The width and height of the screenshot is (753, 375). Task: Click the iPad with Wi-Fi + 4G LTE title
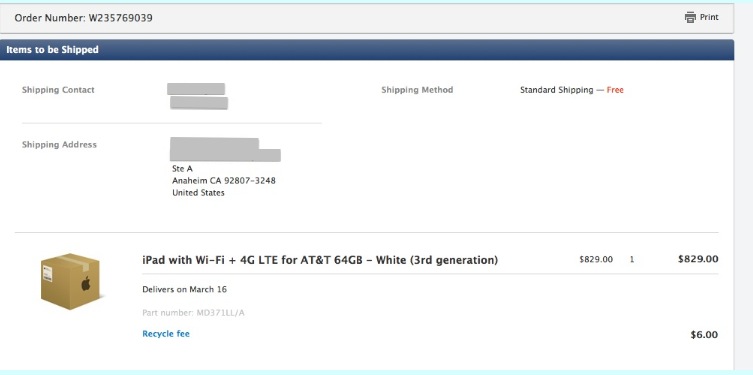click(x=320, y=260)
